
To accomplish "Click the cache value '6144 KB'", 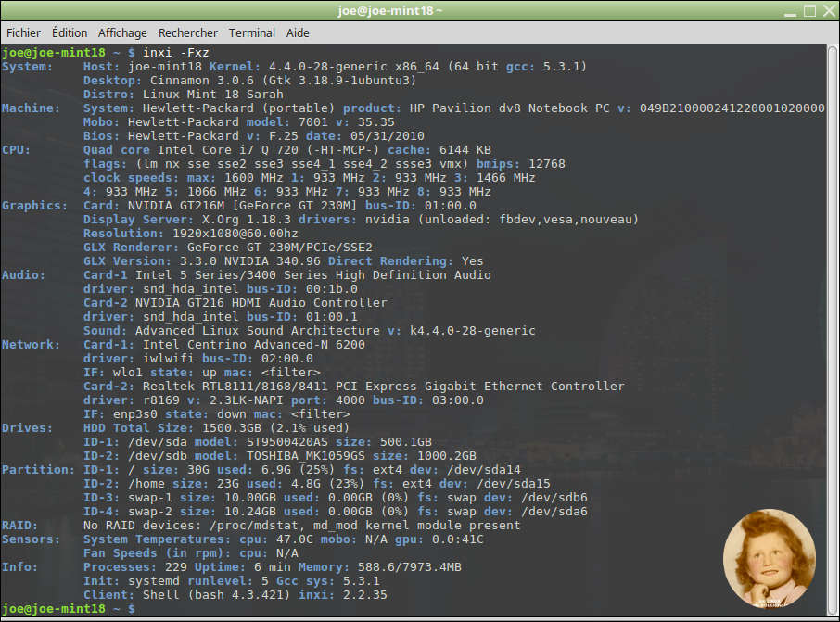I will tap(465, 150).
